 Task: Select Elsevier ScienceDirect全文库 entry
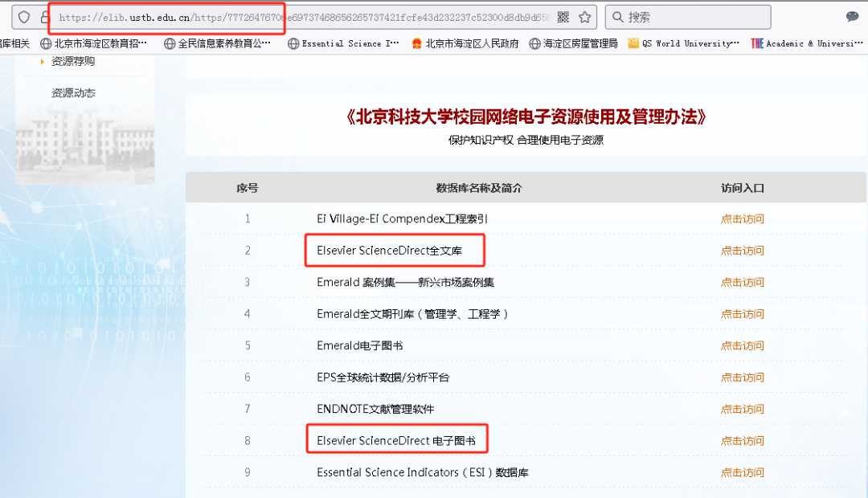(x=389, y=251)
